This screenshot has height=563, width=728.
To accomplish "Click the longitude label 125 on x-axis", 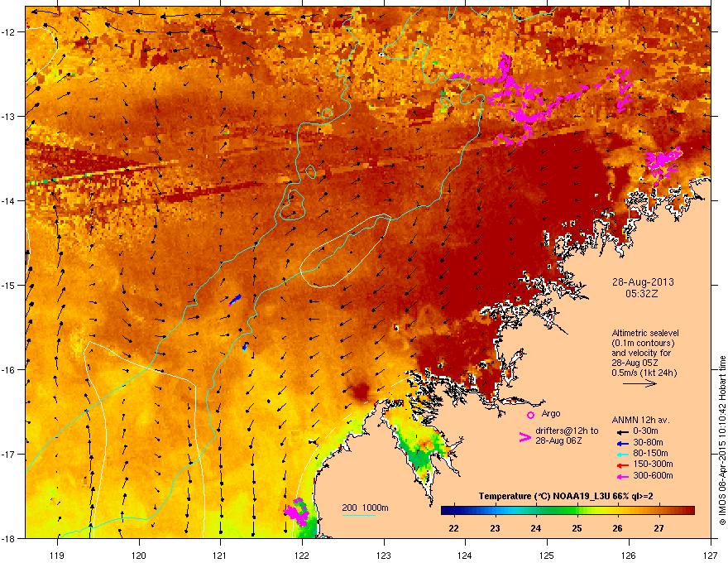I will [547, 555].
